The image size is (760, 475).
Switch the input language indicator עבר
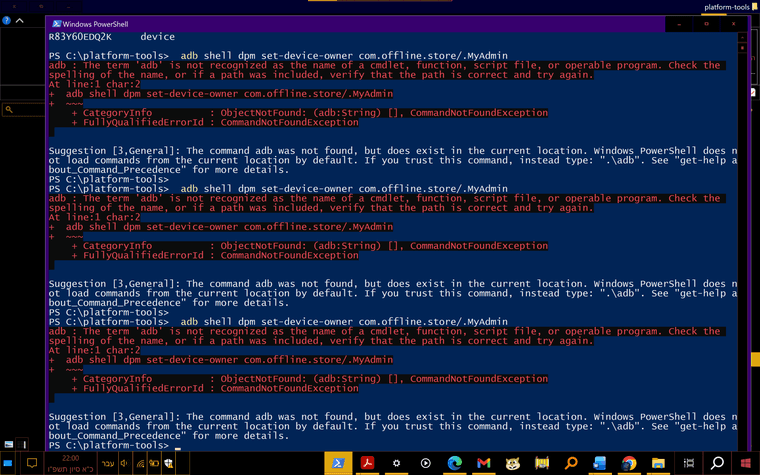pyautogui.click(x=108, y=463)
